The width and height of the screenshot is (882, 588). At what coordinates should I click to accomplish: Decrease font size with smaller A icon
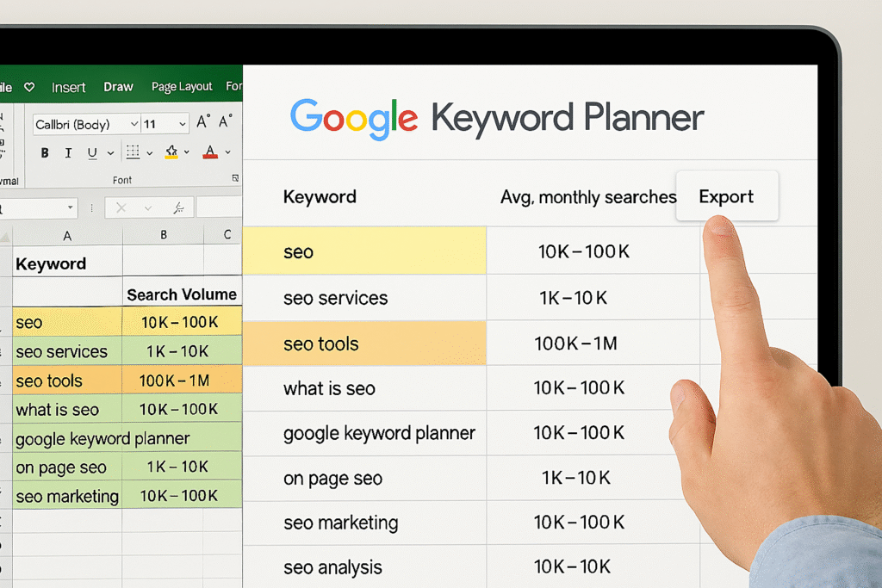[225, 121]
